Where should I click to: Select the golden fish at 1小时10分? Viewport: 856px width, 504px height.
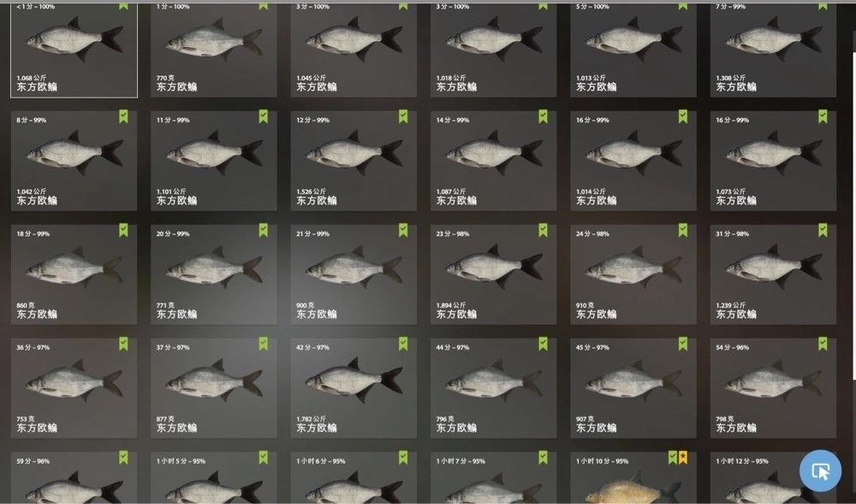coord(633,477)
